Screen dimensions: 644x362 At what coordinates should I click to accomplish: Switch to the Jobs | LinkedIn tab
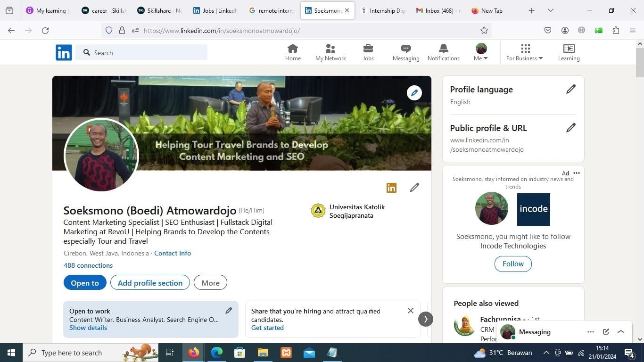click(x=215, y=10)
